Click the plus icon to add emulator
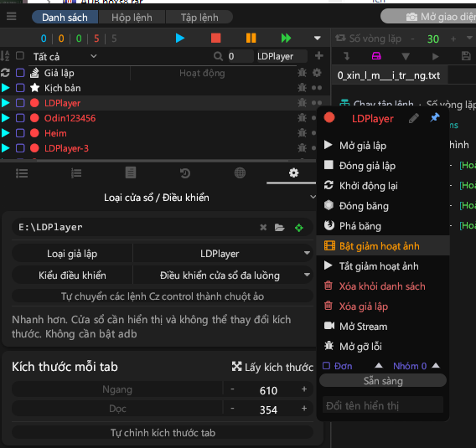476x448 pixels. point(318,56)
